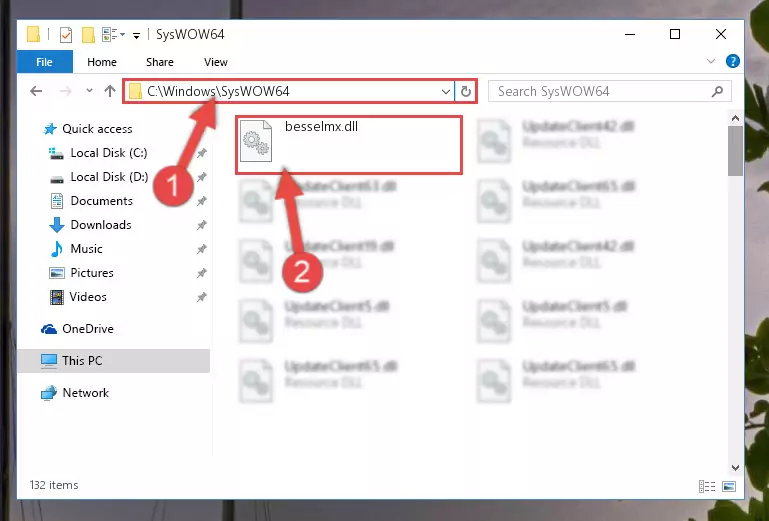Open Local Disk (C:) in the sidebar
The image size is (769, 521).
(98, 153)
